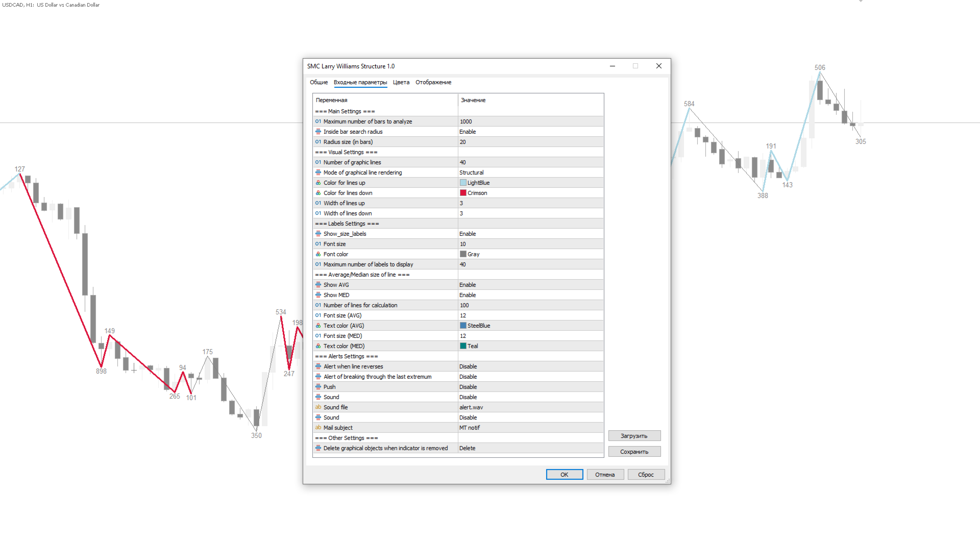Screen dimensions: 980x541
Task: Click the string icon beside Sound file
Action: (318, 407)
